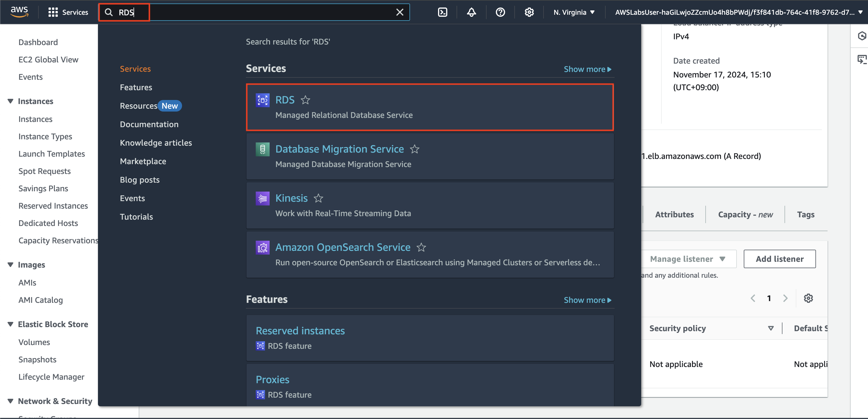Viewport: 868px width, 419px height.
Task: Go to previous listeners page
Action: [x=753, y=298]
